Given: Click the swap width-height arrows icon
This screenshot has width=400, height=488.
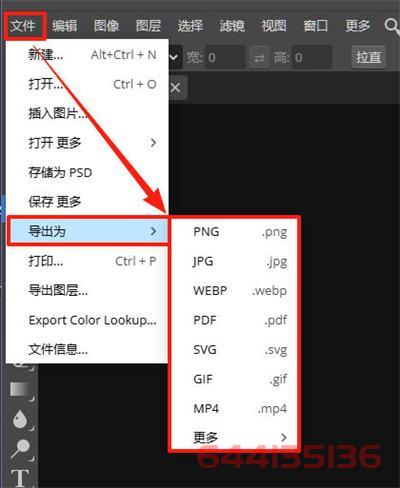Looking at the screenshot, I should tap(259, 58).
